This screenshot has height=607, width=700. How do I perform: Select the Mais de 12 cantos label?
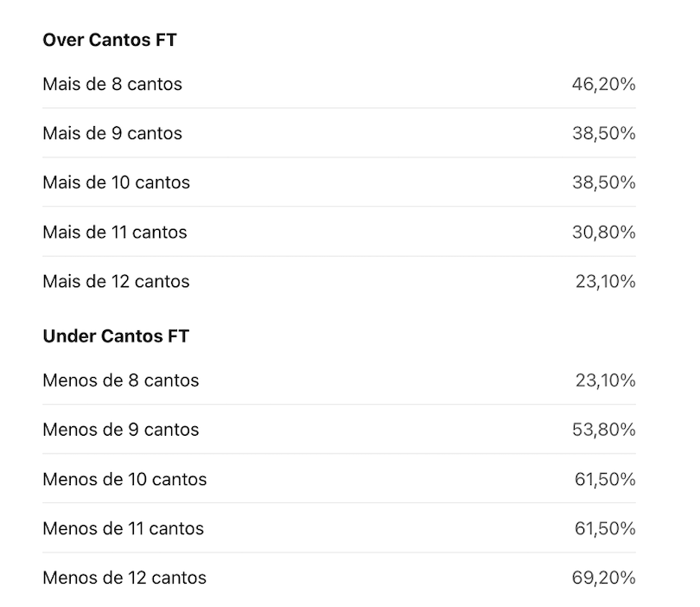[x=116, y=281]
